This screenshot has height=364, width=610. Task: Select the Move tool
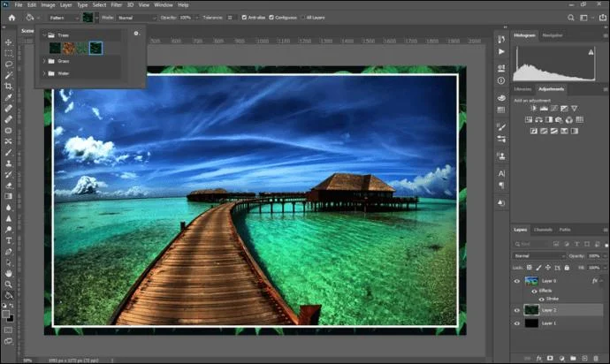click(8, 42)
